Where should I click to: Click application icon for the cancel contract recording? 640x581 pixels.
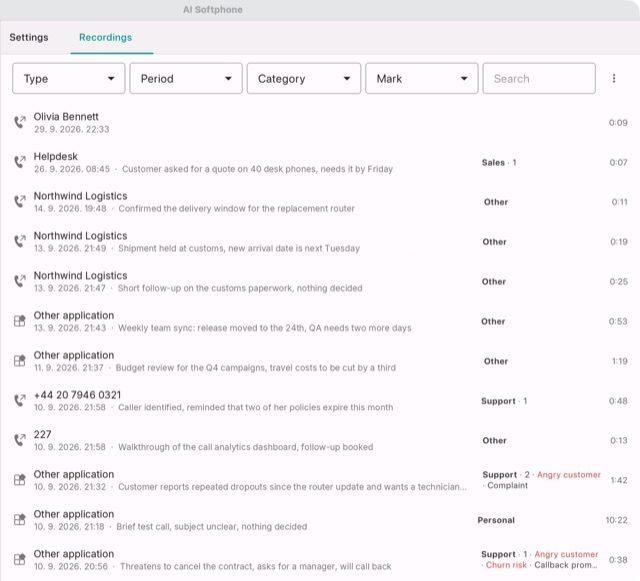[20, 559]
